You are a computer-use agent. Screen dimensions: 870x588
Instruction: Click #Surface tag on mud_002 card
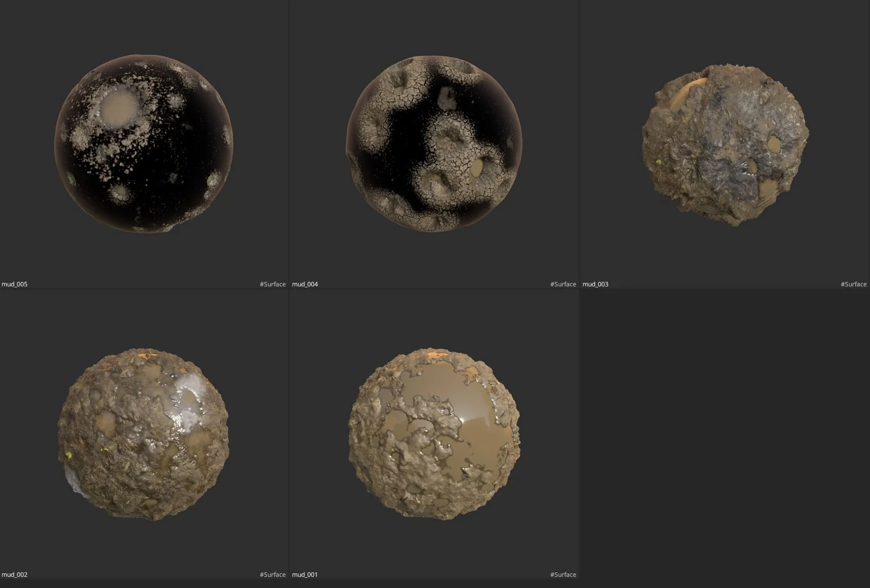coord(273,575)
